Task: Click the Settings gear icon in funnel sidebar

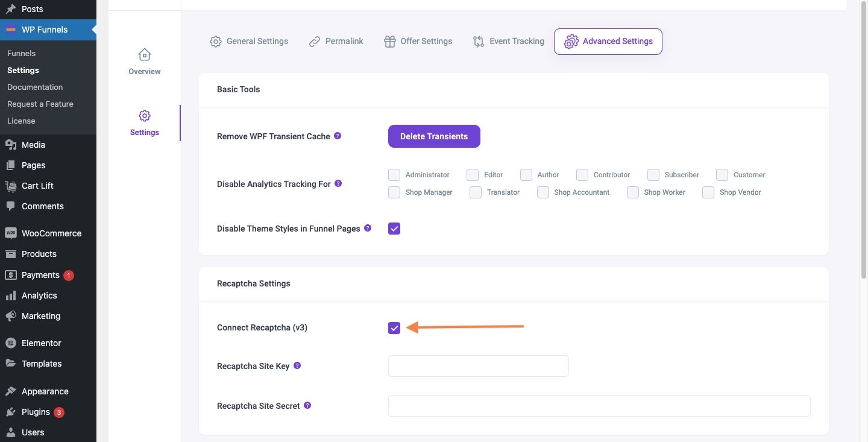Action: click(x=145, y=116)
